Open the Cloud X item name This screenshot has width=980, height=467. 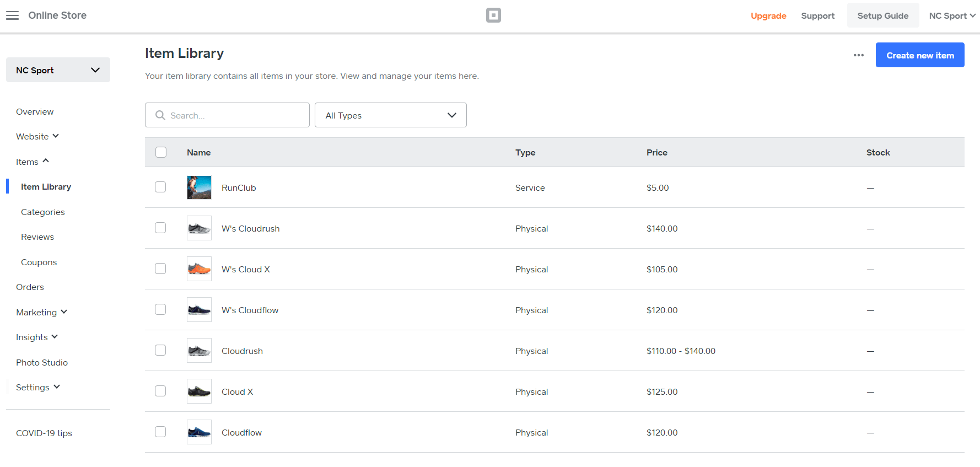click(237, 392)
